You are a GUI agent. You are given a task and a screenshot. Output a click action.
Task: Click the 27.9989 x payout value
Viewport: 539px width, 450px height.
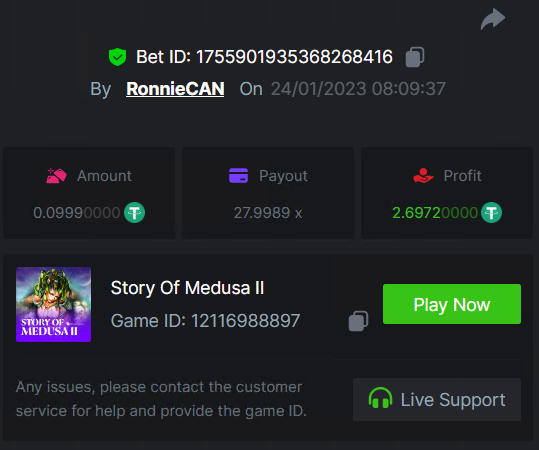click(x=268, y=213)
